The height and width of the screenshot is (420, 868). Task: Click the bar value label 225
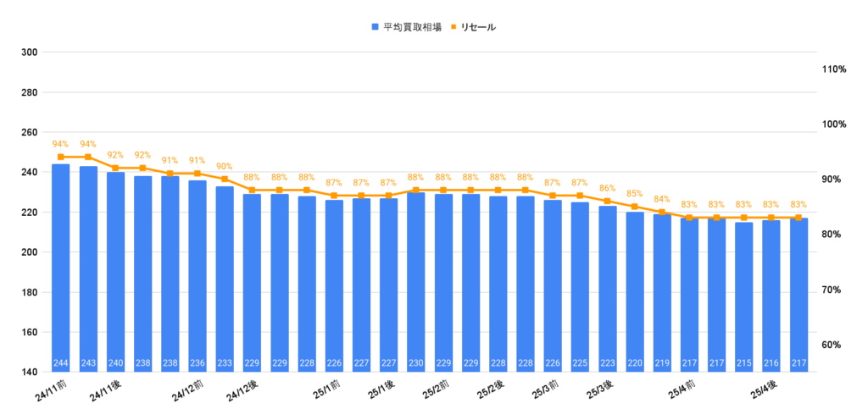click(580, 363)
